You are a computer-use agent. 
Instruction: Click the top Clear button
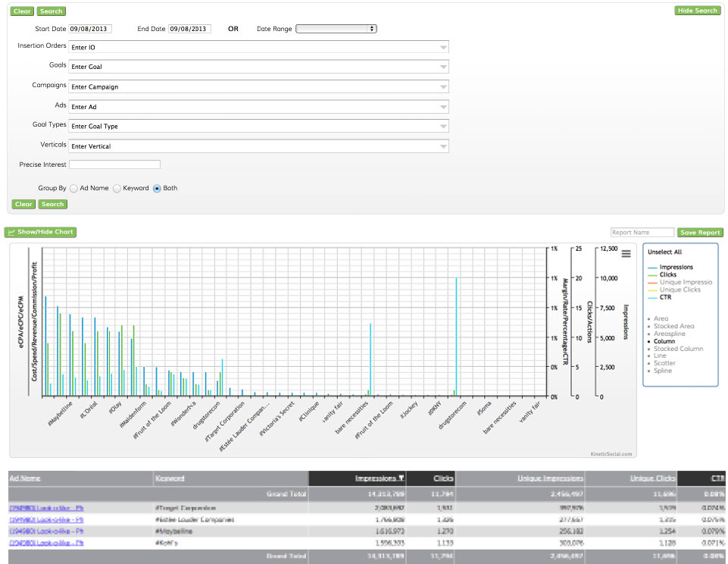point(22,11)
